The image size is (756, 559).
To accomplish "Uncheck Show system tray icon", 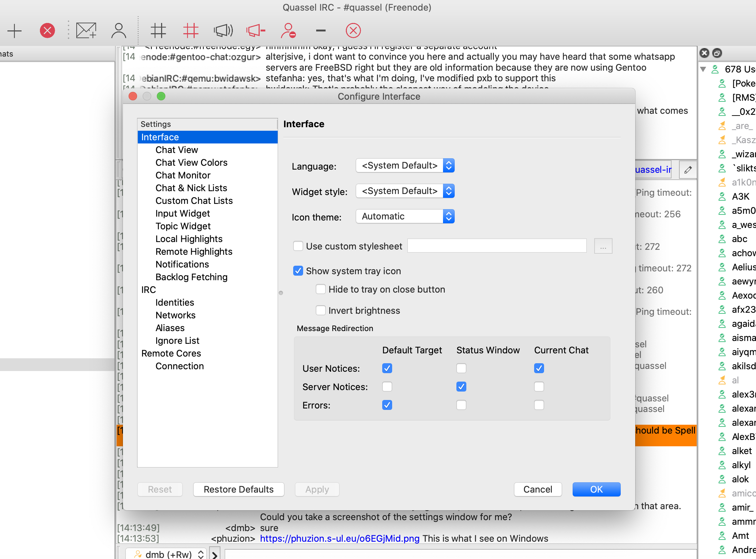I will point(298,271).
